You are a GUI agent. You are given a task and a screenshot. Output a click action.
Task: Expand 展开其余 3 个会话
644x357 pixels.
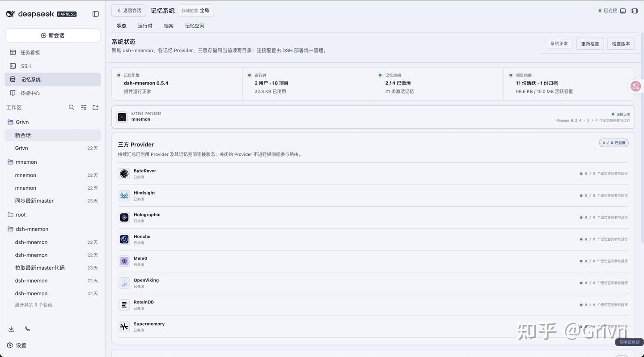click(34, 305)
